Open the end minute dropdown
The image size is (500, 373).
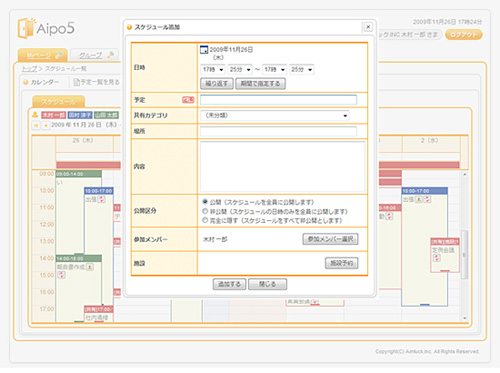(x=302, y=69)
